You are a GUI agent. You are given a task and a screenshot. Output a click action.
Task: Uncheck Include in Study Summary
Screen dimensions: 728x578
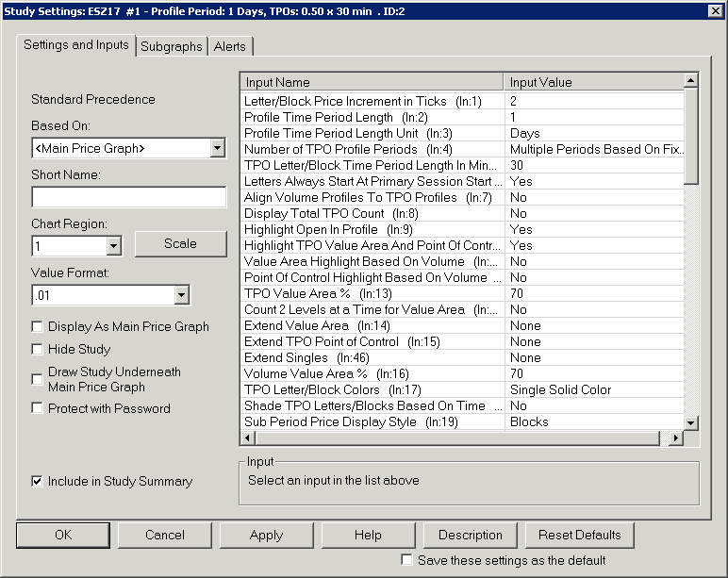[x=37, y=482]
